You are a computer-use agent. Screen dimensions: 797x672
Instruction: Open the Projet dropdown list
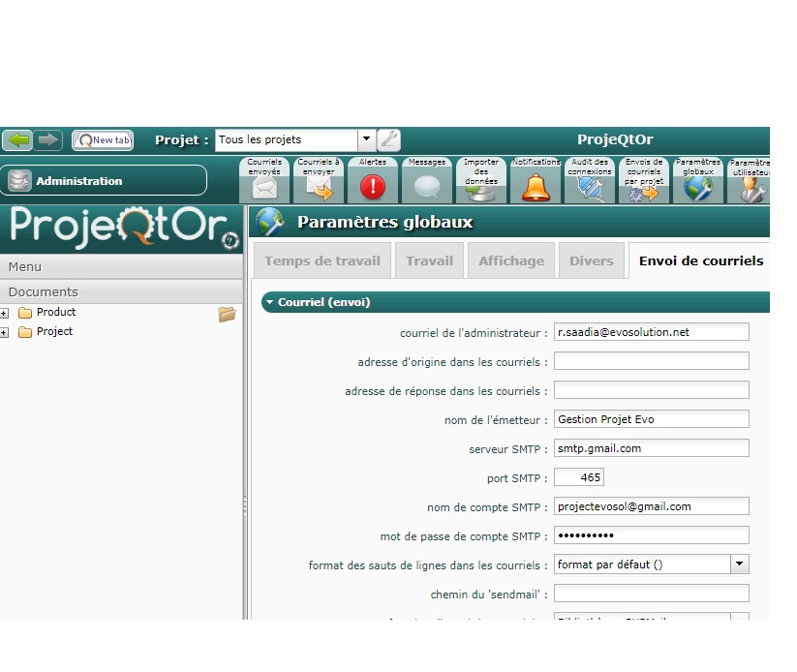click(365, 140)
